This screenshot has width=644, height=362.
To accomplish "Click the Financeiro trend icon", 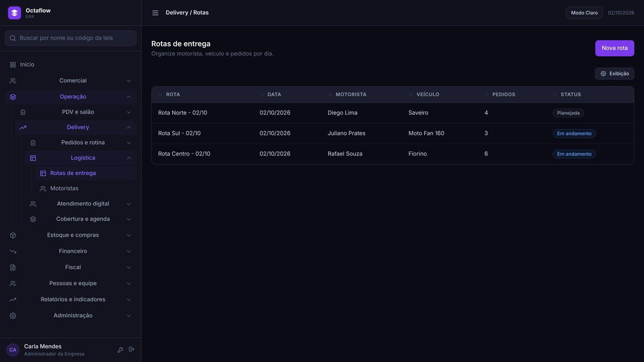I will (13, 251).
